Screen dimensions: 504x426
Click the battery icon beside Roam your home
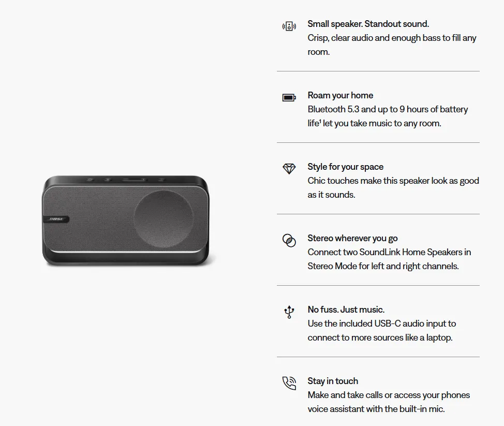click(x=289, y=98)
